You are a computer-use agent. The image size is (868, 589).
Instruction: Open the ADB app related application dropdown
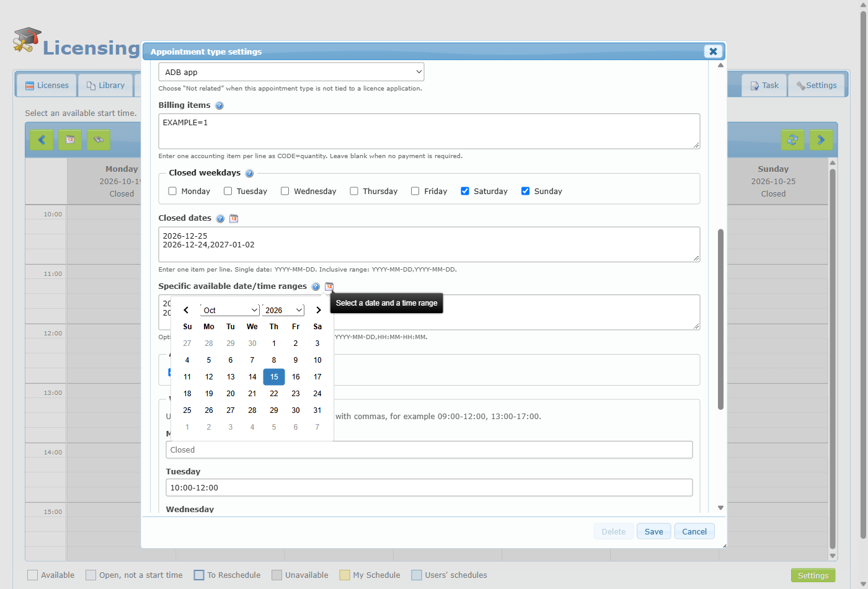pos(291,72)
